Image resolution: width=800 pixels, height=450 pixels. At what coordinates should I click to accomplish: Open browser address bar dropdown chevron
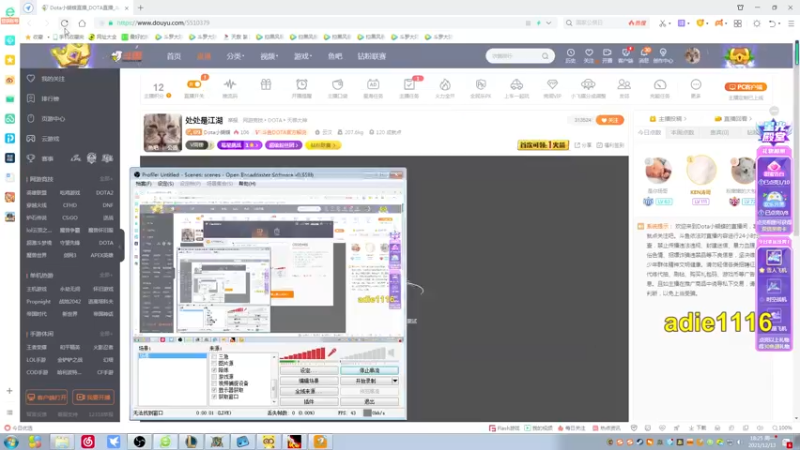[x=548, y=23]
